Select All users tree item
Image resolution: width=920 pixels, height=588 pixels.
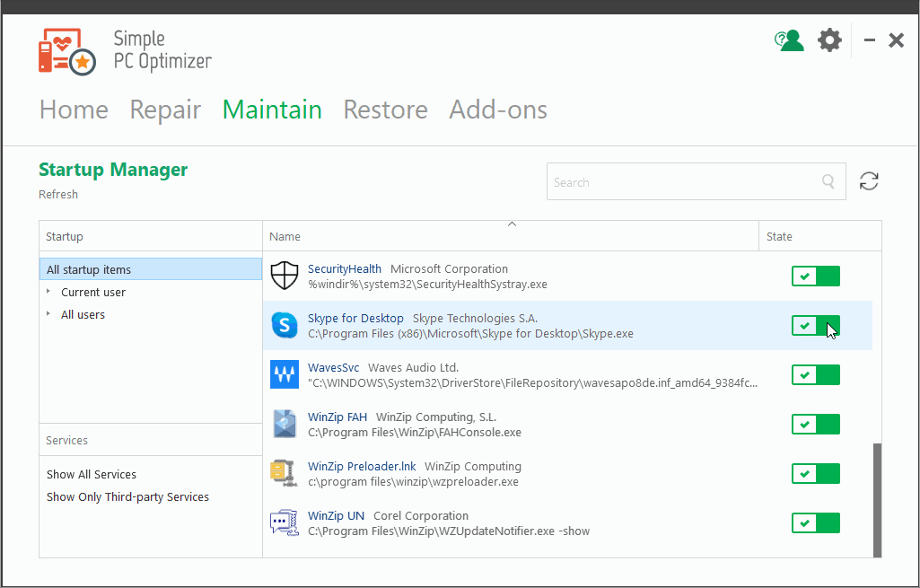point(83,314)
